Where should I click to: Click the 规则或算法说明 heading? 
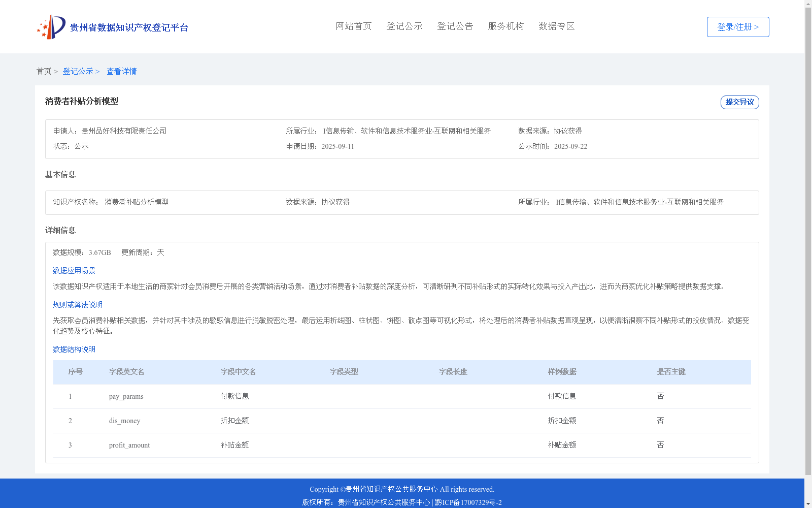point(78,305)
